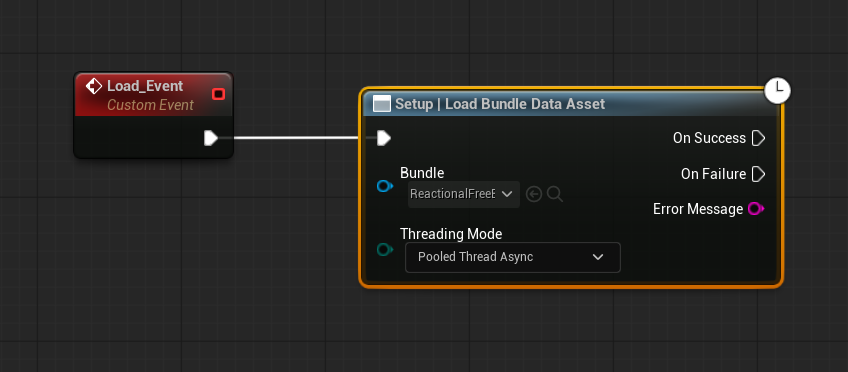Click the On Success execution pin

759,138
